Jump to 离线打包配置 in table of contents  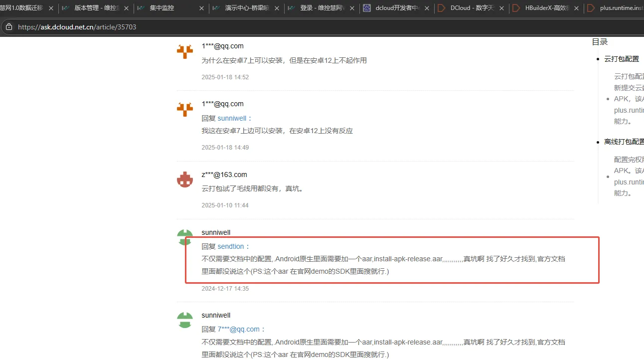[x=624, y=142]
